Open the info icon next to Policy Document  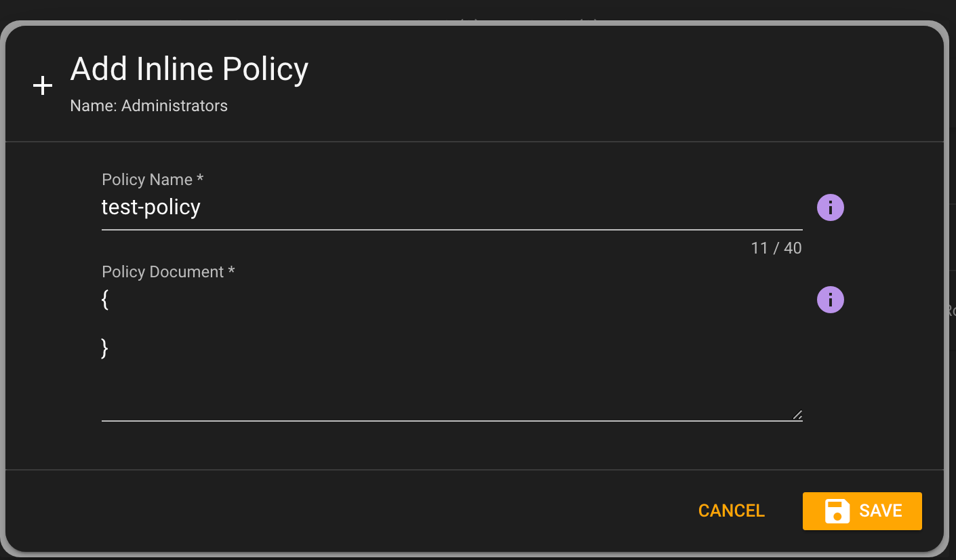pyautogui.click(x=831, y=300)
